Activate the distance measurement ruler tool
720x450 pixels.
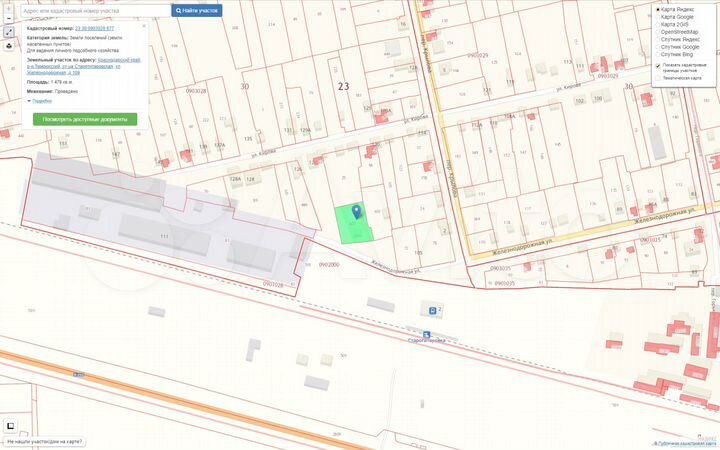(9, 32)
